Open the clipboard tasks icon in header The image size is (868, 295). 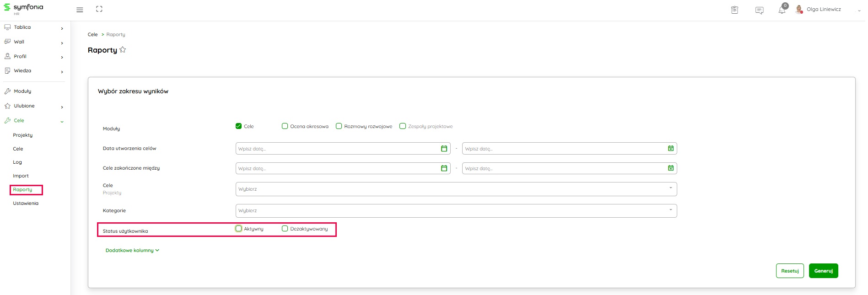[x=734, y=10]
